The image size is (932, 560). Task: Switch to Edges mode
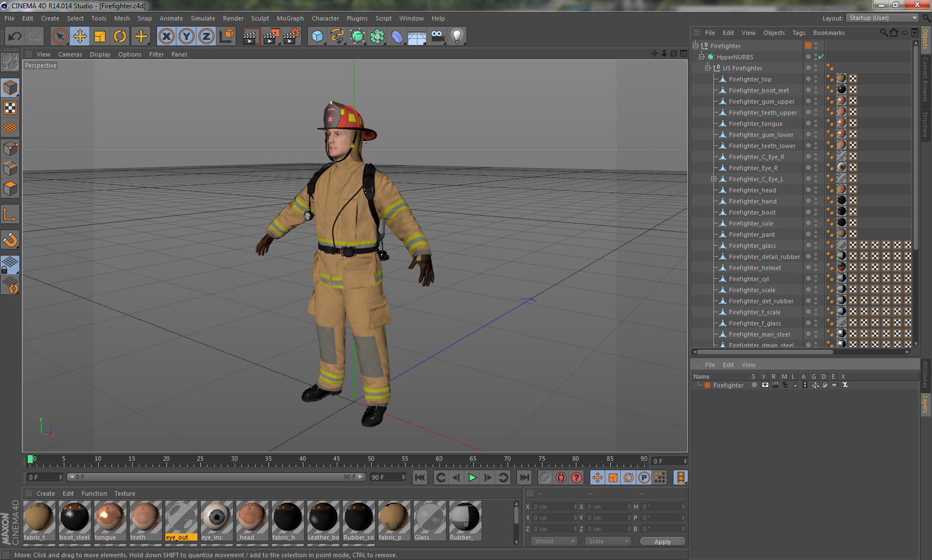coord(10,168)
